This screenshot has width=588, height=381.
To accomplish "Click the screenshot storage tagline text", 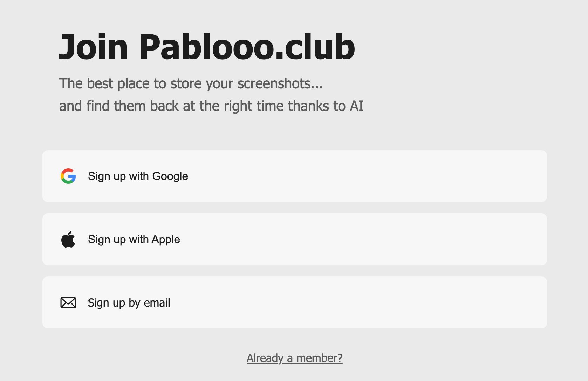I will tap(191, 83).
